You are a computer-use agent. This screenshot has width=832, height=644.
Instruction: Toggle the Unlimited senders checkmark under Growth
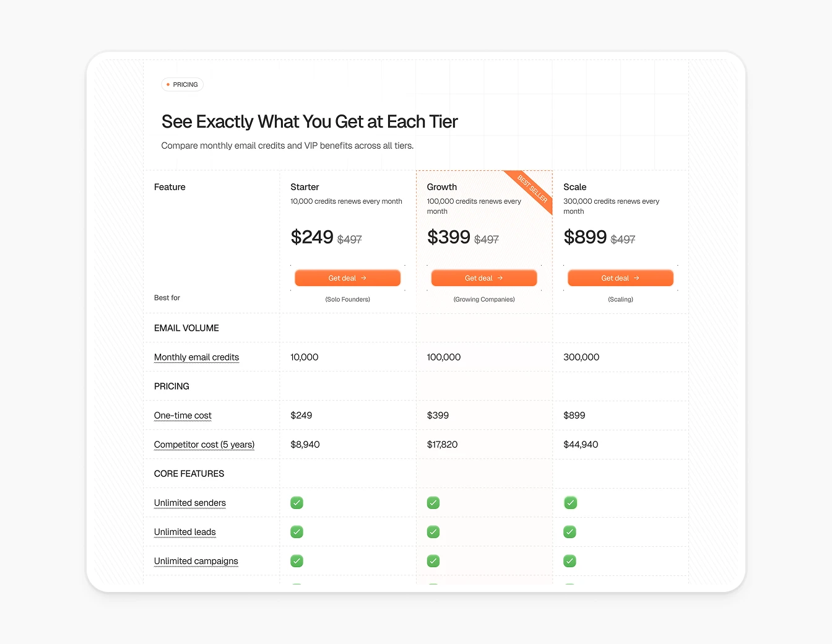pyautogui.click(x=433, y=503)
